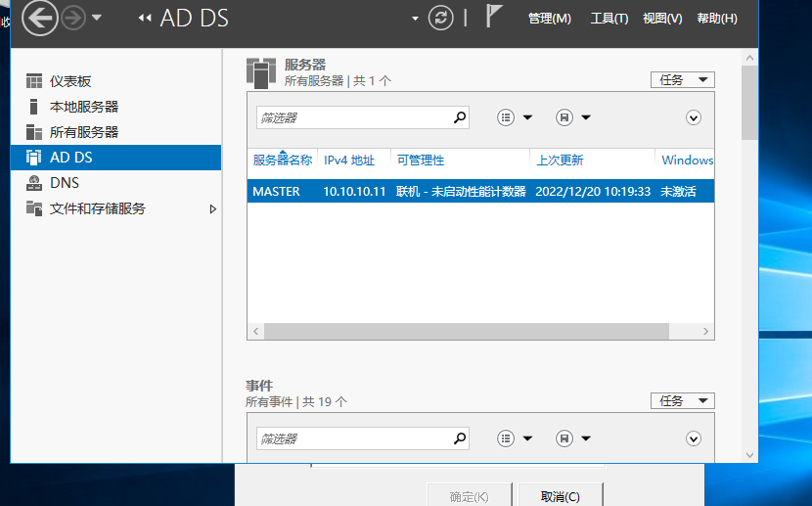The width and height of the screenshot is (812, 506).
Task: Click the 联机 - 未启动性能计数器 cell
Action: point(461,191)
